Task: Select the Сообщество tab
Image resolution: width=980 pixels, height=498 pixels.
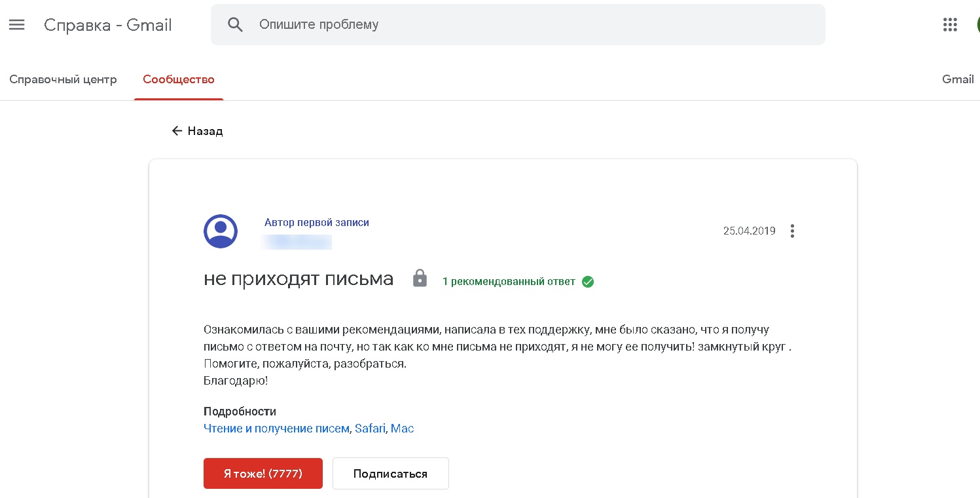Action: tap(179, 79)
